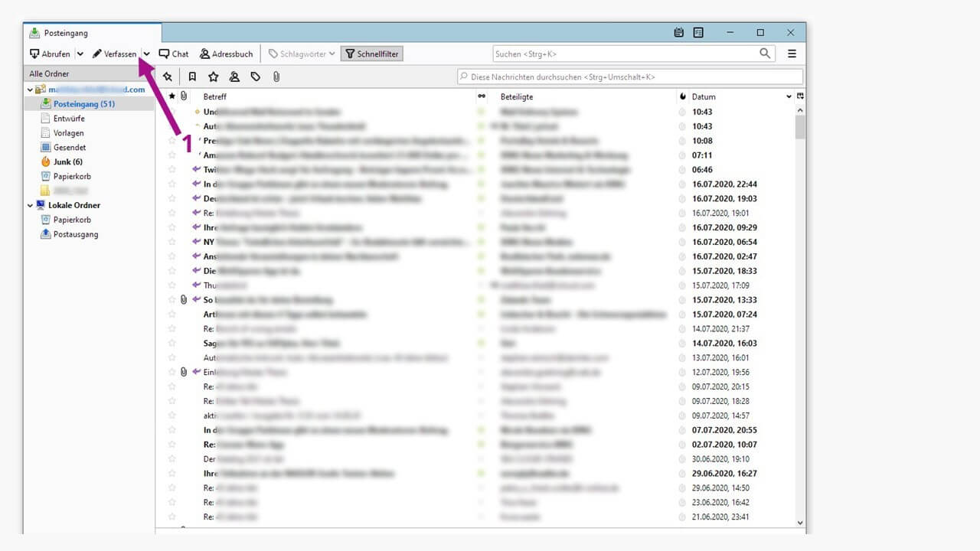This screenshot has height=551, width=980.
Task: Open Papierkorb under Lokale Ordner
Action: coord(72,220)
